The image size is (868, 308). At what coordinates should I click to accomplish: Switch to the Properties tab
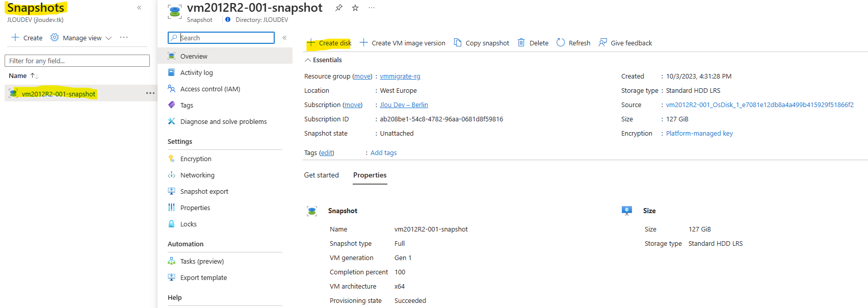[370, 175]
